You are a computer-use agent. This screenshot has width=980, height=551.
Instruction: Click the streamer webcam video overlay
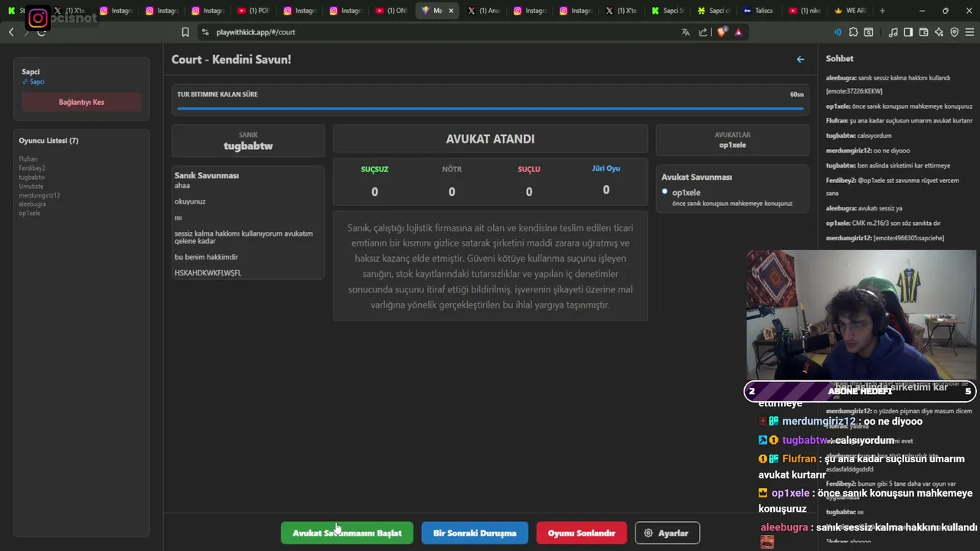(x=861, y=315)
